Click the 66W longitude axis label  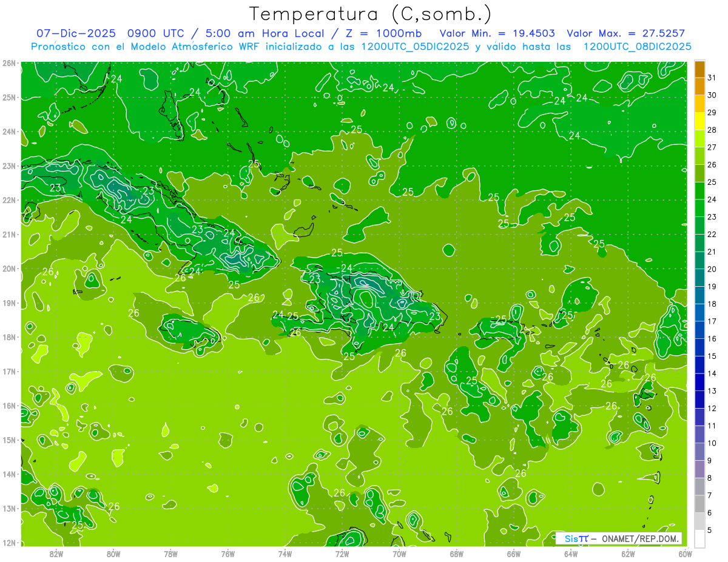514,554
